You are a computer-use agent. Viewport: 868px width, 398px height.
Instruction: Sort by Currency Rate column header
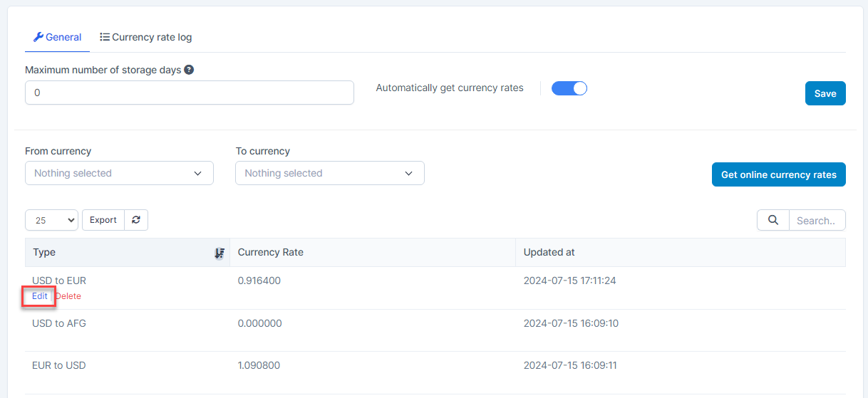tap(271, 252)
